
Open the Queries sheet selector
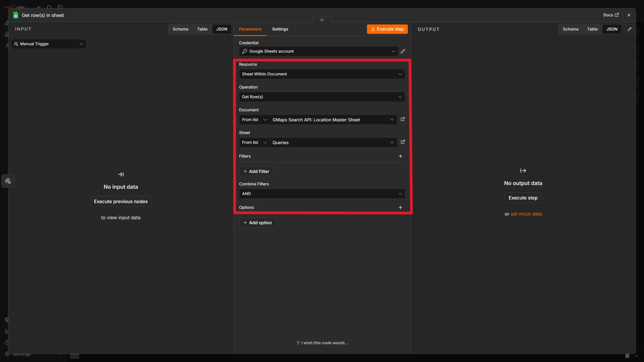click(333, 143)
